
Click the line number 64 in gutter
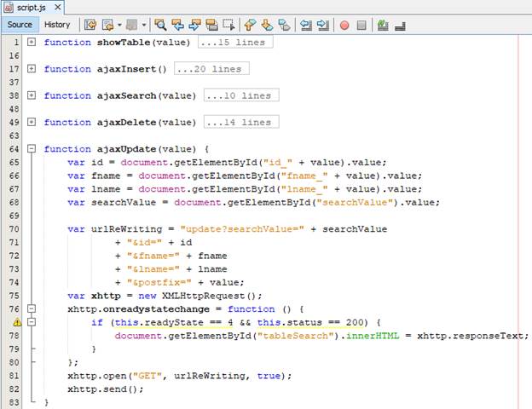tap(14, 149)
